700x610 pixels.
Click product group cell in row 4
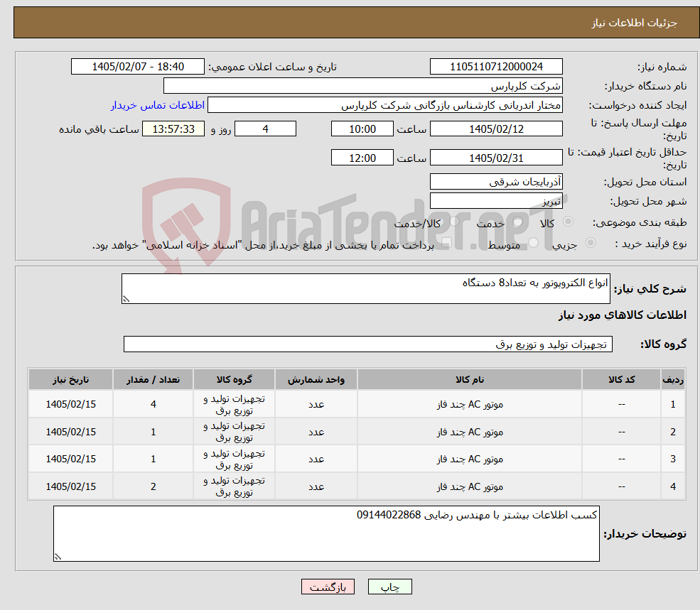click(234, 486)
